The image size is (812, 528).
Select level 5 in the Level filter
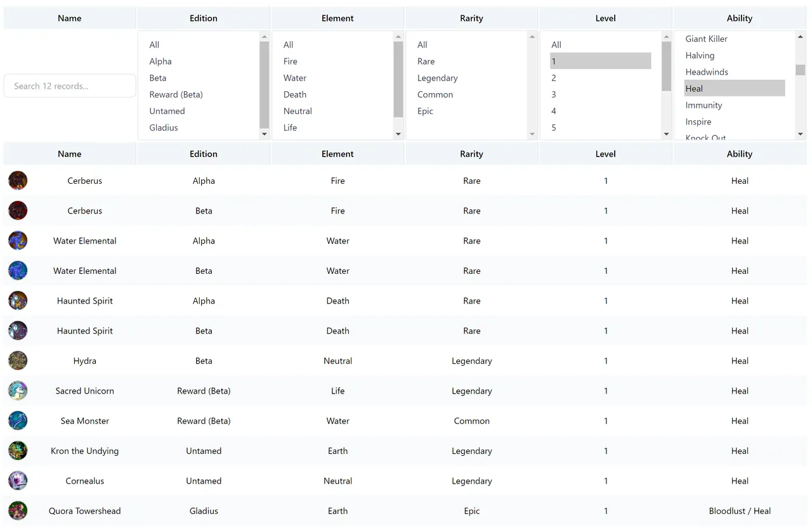pyautogui.click(x=601, y=127)
